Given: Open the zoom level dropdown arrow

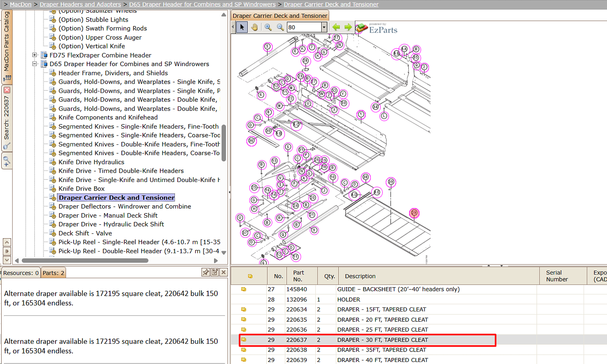Looking at the screenshot, I should point(324,27).
